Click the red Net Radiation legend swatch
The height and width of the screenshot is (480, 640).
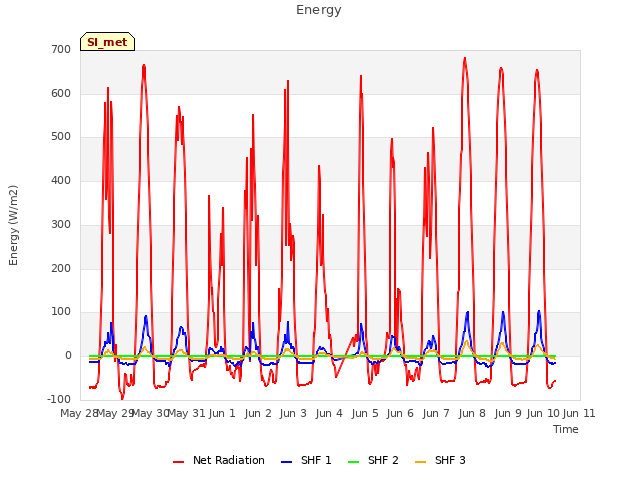click(178, 462)
